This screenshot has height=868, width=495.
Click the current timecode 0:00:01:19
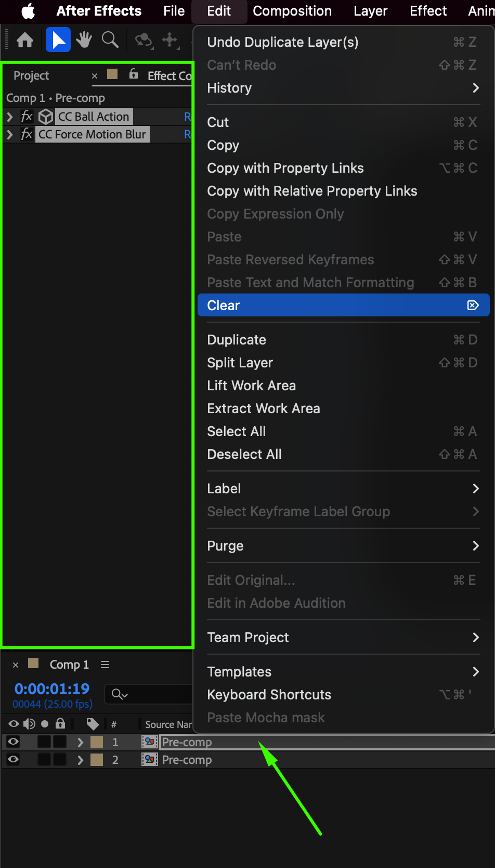coord(52,688)
